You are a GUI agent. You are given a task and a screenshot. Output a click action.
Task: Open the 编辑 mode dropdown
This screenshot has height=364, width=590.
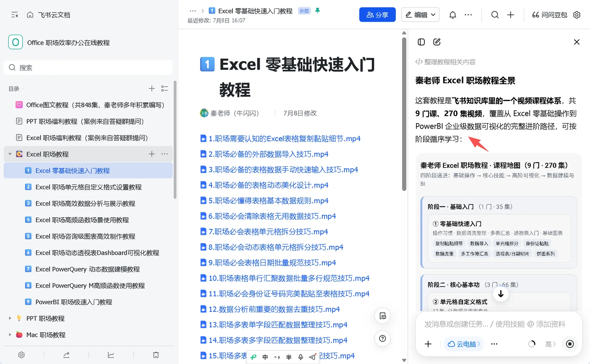(x=420, y=15)
